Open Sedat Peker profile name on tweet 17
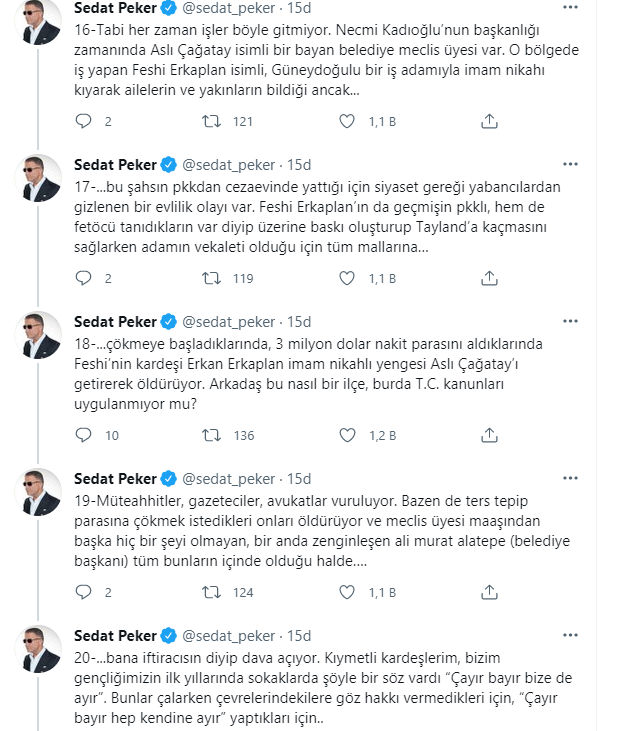Image resolution: width=621 pixels, height=731 pixels. coord(115,165)
